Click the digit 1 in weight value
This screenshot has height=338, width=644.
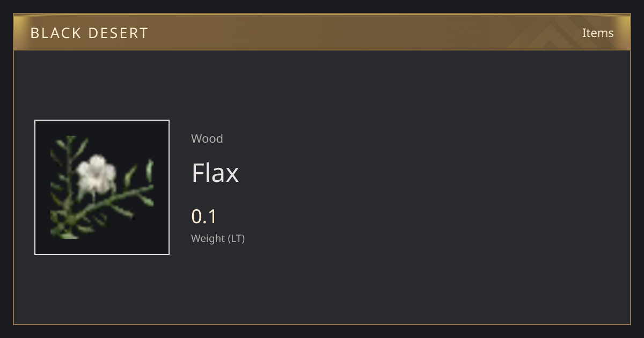click(212, 216)
